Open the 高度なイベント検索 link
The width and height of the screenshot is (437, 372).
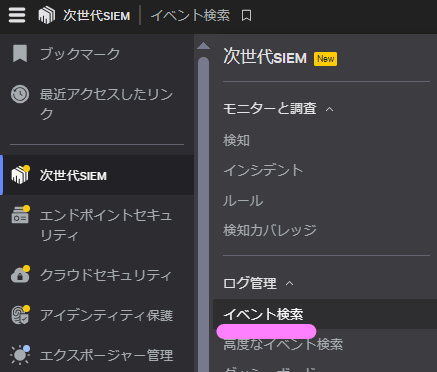click(x=283, y=344)
